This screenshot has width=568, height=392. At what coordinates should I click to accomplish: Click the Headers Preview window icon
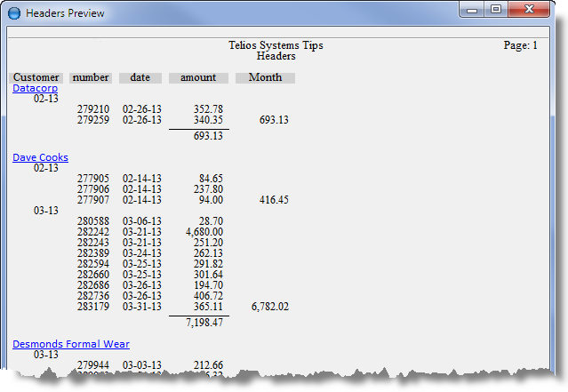[x=14, y=13]
